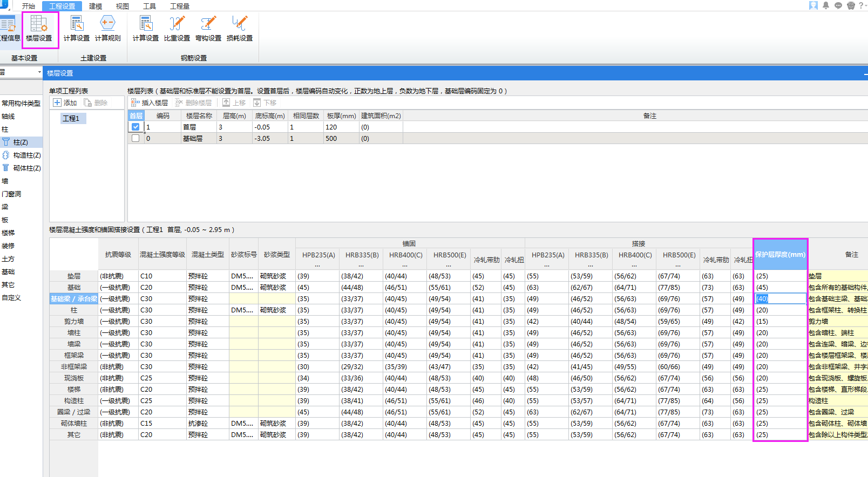868x477 pixels.
Task: Expand HRB500(E) lap column ellipsis
Action: 679,265
